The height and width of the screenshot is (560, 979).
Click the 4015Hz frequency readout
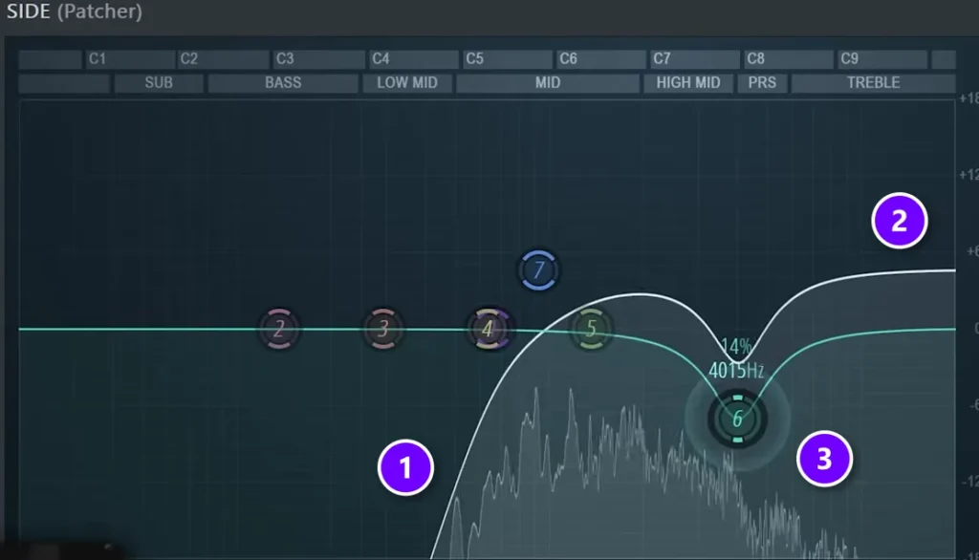736,371
